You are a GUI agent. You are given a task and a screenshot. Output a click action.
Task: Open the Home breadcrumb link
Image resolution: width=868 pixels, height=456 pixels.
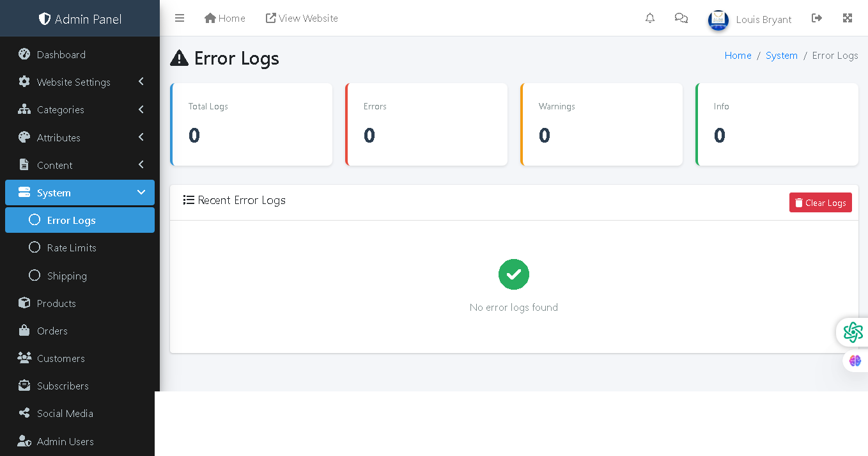tap(738, 55)
